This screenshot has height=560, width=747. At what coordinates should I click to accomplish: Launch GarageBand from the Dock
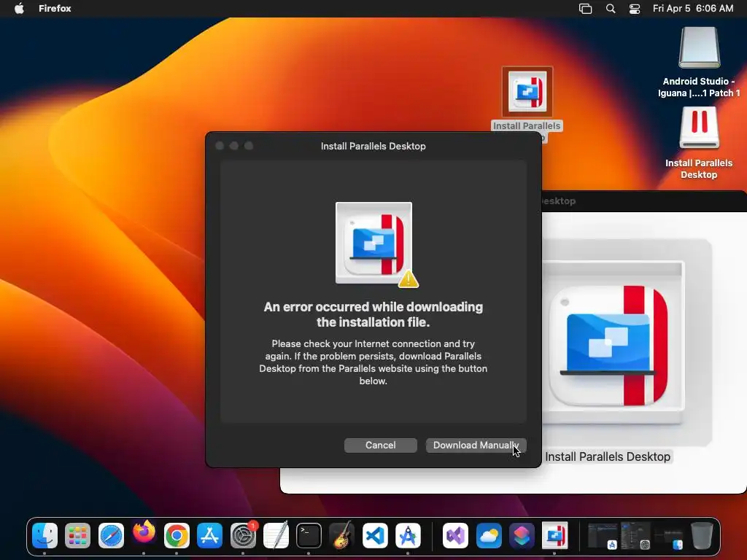point(341,536)
